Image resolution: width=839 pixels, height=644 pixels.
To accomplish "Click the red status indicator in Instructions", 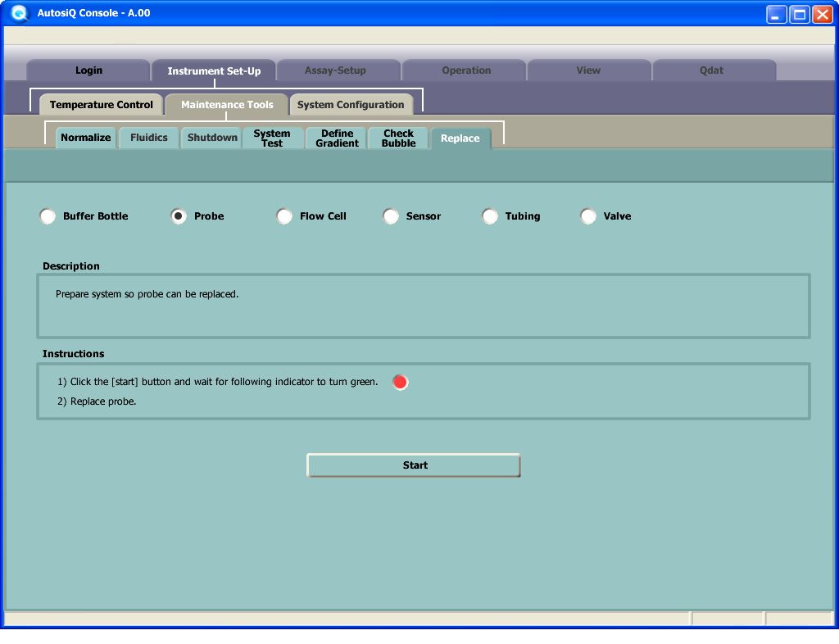I will tap(400, 382).
